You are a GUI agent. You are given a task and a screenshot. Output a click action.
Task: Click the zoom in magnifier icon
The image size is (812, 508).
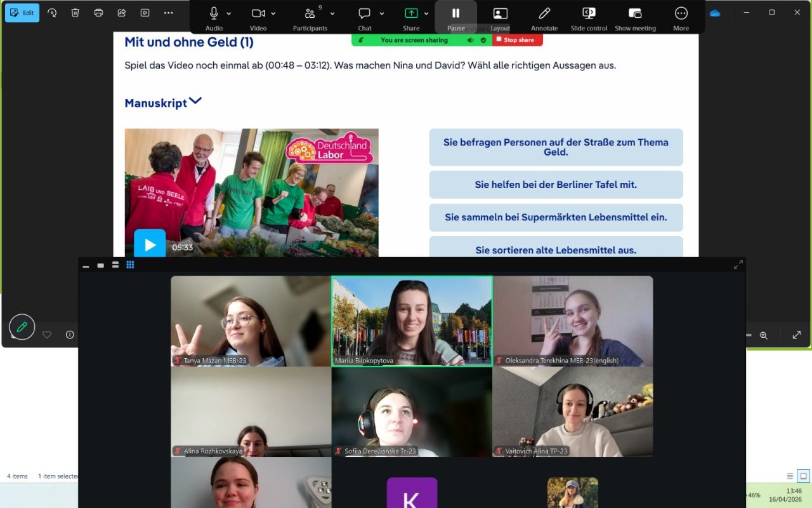coord(764,335)
